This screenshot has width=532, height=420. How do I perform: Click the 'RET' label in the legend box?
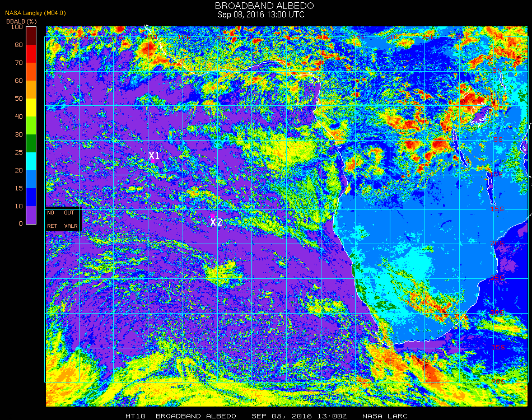(x=52, y=226)
